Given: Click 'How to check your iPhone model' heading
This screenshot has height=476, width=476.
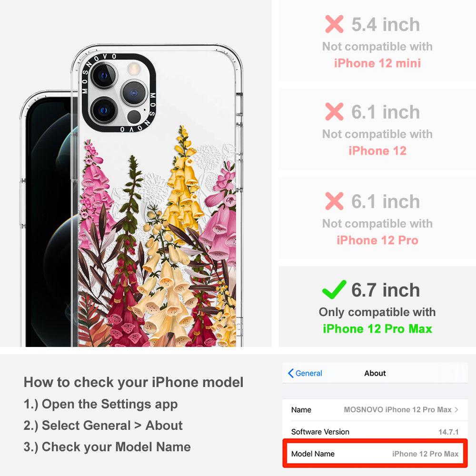Looking at the screenshot, I should [x=134, y=382].
